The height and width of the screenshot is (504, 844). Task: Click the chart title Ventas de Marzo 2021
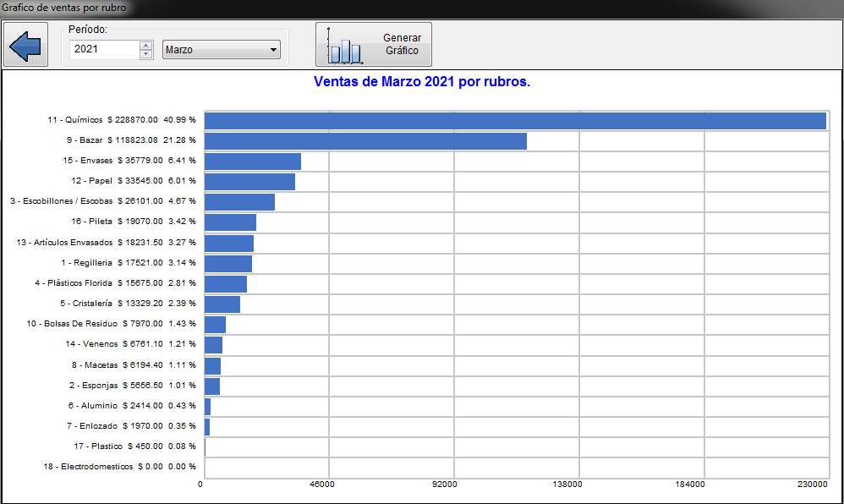(421, 82)
